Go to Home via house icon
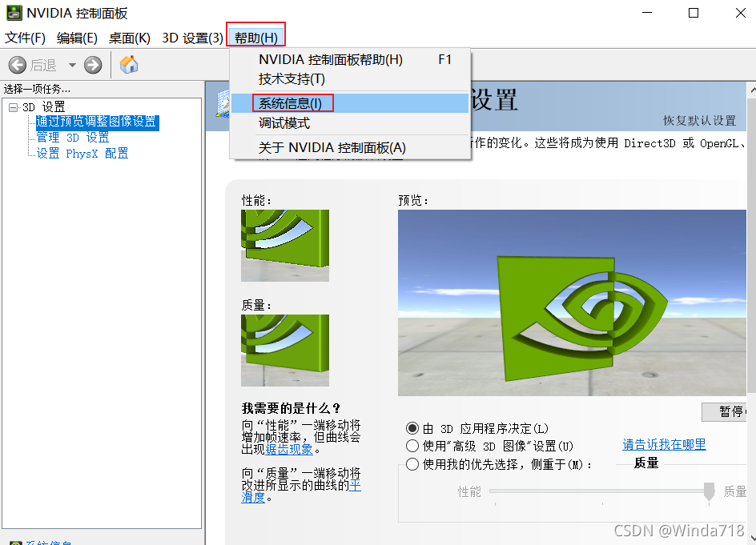756x545 pixels. click(129, 65)
